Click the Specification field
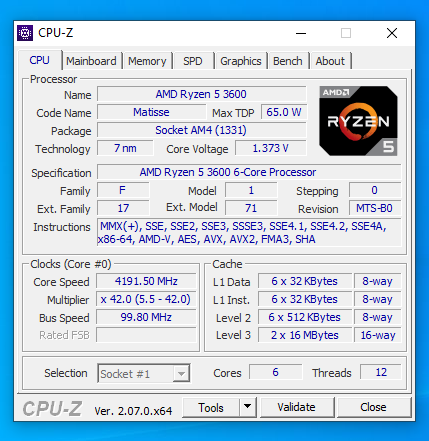 (249, 172)
